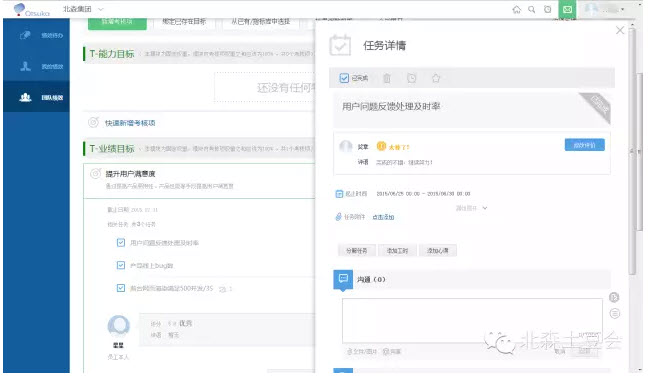Screen dimensions: 648x378
Task: Delete task using the trash icon
Action: (x=387, y=78)
